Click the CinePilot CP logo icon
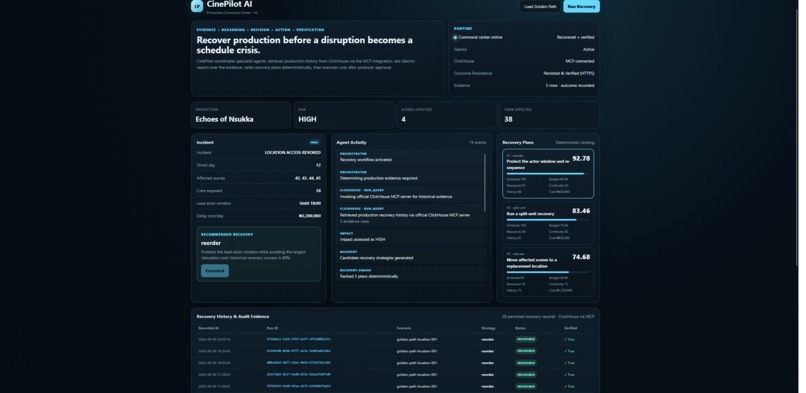The image size is (806, 393). (x=197, y=6)
